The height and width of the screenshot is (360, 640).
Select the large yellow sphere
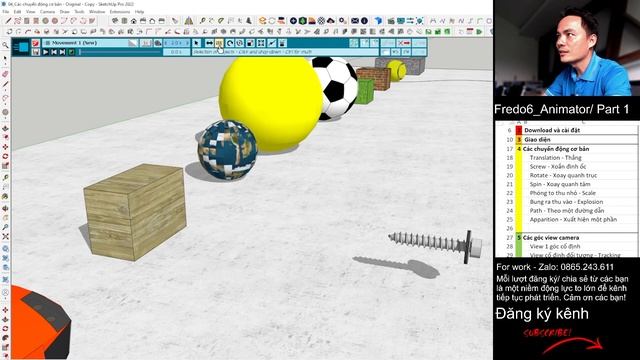[x=271, y=104]
